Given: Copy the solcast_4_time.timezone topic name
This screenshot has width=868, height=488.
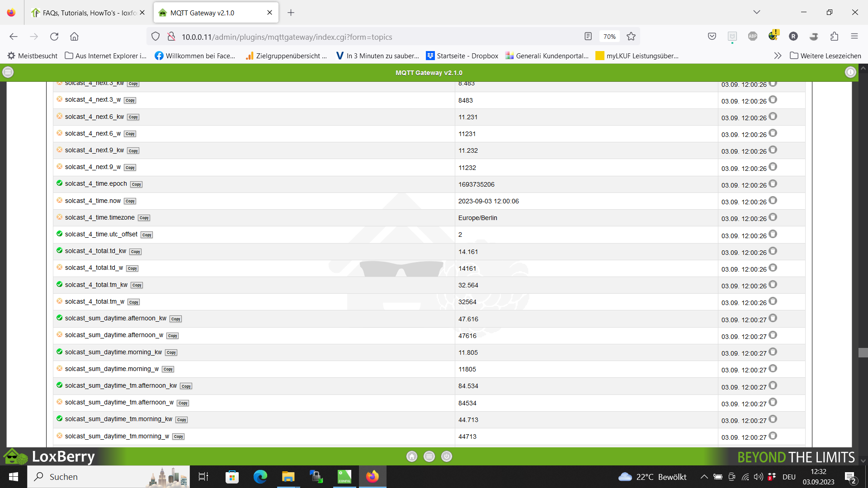Looking at the screenshot, I should pos(144,218).
